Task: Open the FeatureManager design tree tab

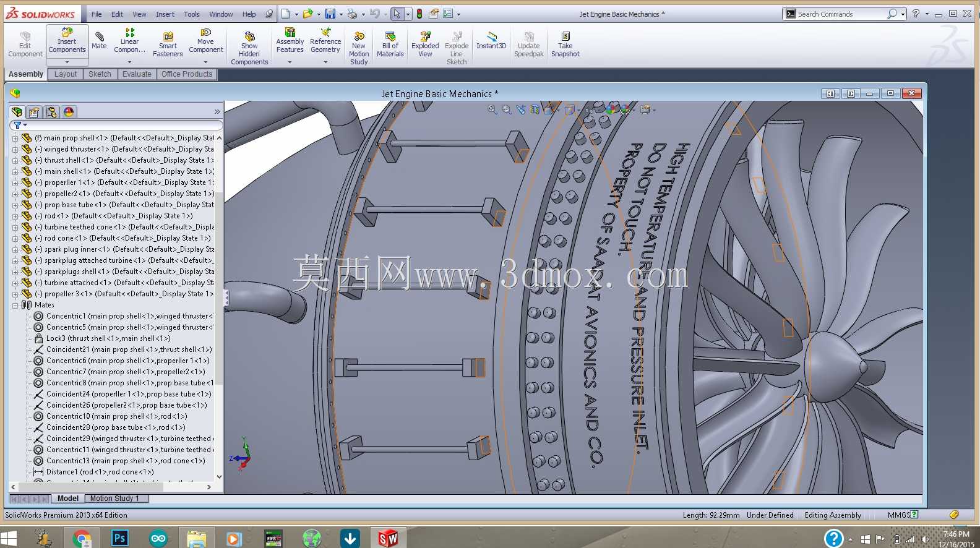Action: [17, 112]
